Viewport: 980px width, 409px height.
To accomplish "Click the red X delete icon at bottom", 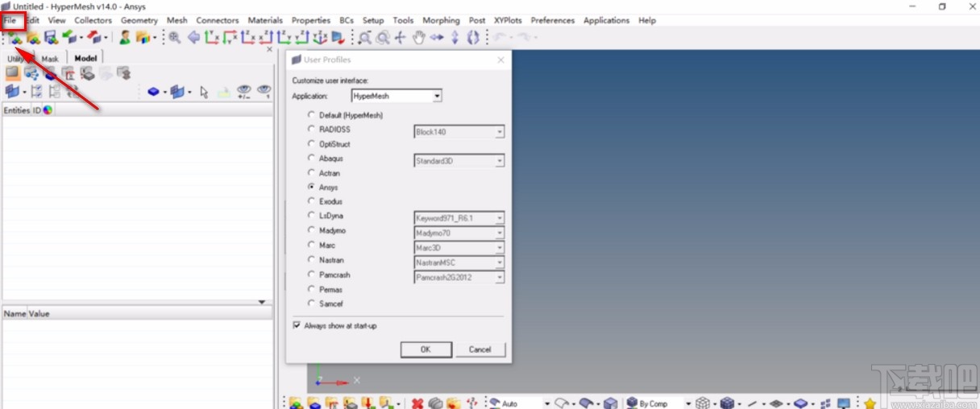I will coord(417,403).
